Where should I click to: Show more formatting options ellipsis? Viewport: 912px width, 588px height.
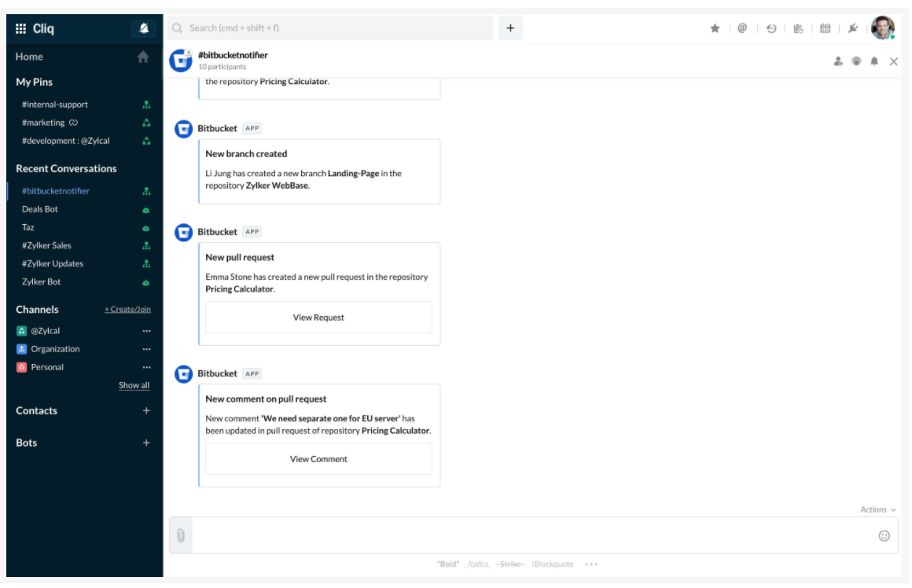point(591,564)
